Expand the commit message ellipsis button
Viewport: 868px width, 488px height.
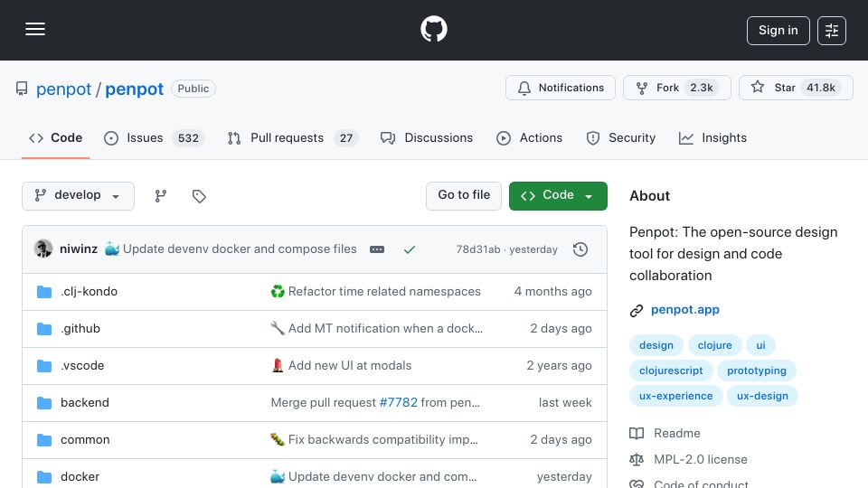click(x=377, y=249)
